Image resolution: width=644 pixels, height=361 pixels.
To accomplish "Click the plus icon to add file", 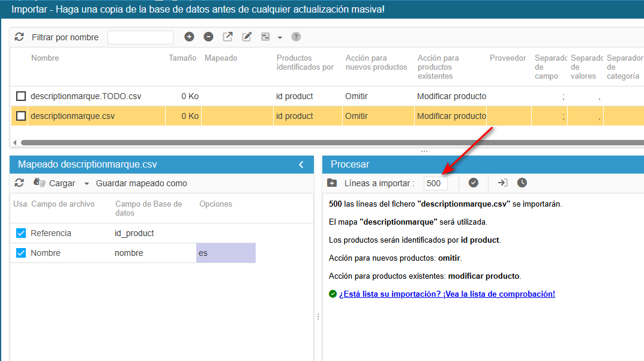I will (189, 37).
